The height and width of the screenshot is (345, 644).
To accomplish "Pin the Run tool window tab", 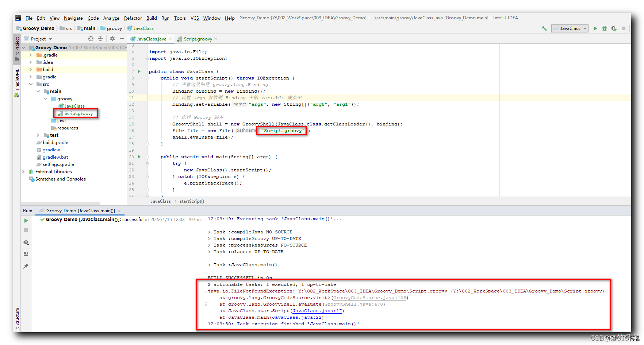I will click(x=26, y=266).
